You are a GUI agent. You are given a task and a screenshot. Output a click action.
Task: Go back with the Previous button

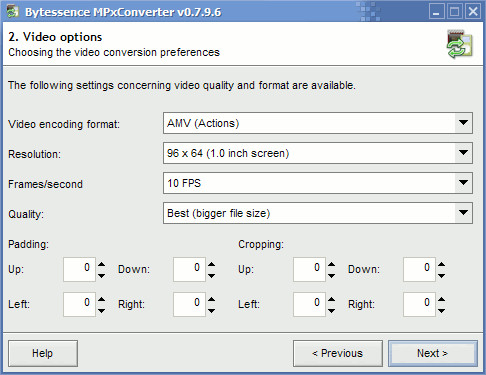click(x=338, y=353)
